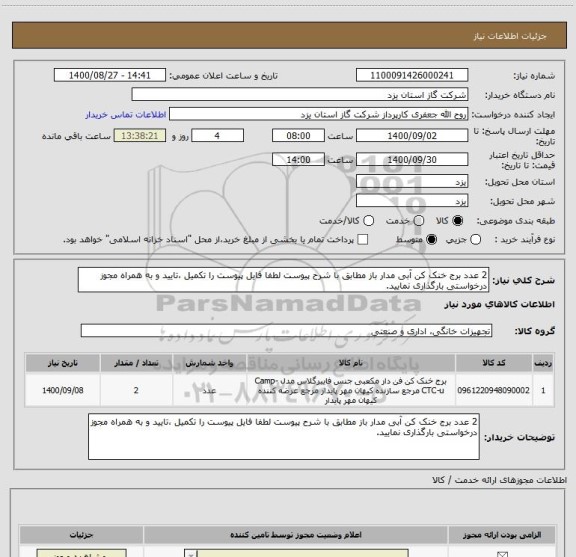
Task: Click the remaining days field showing 4
Action: click(217, 136)
